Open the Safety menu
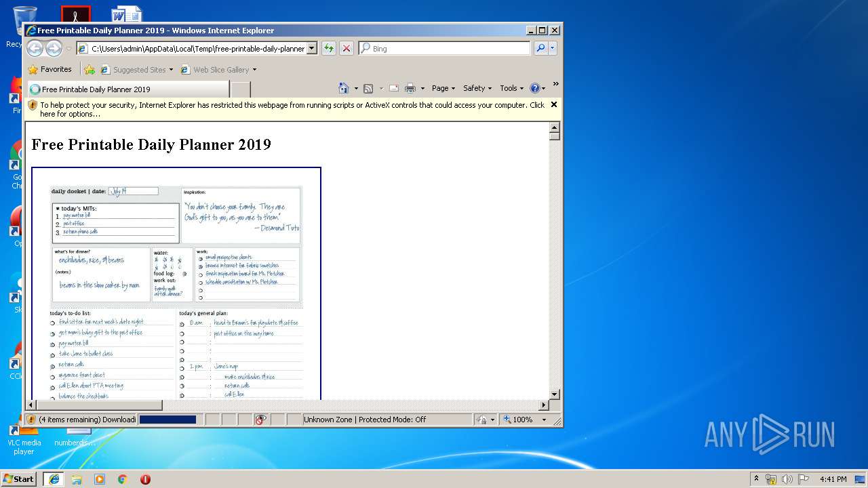 click(x=477, y=88)
